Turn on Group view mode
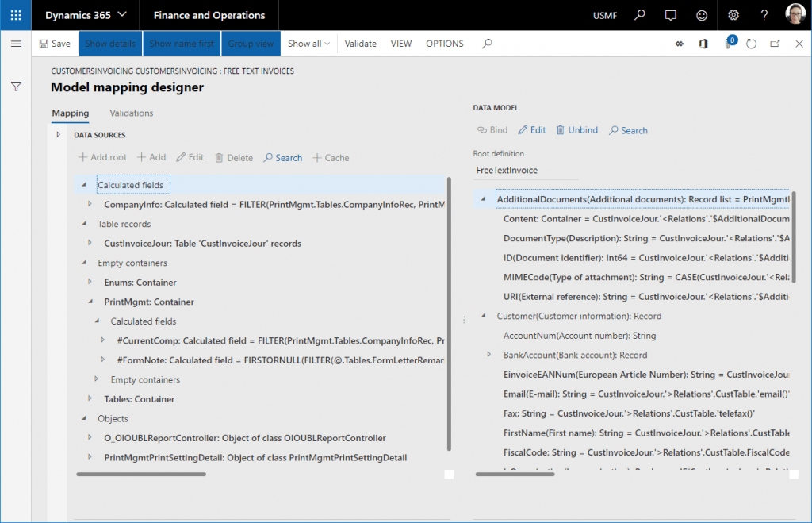 [251, 44]
